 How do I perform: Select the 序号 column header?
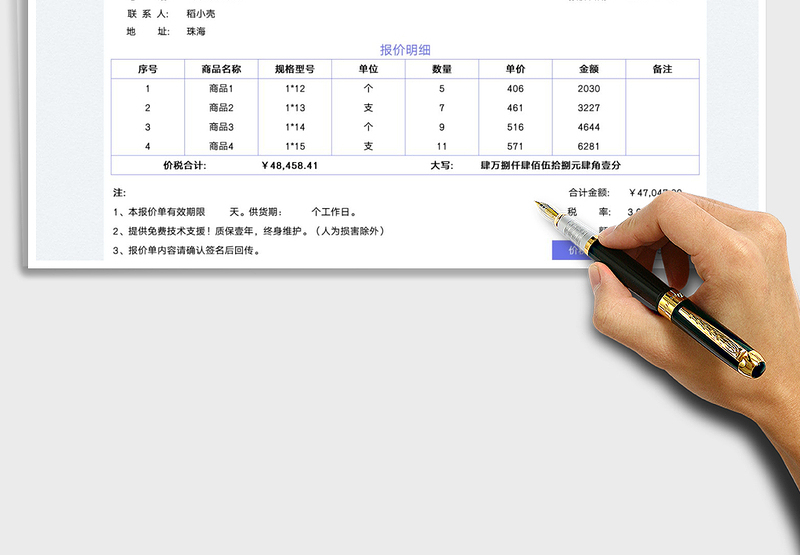click(x=147, y=69)
